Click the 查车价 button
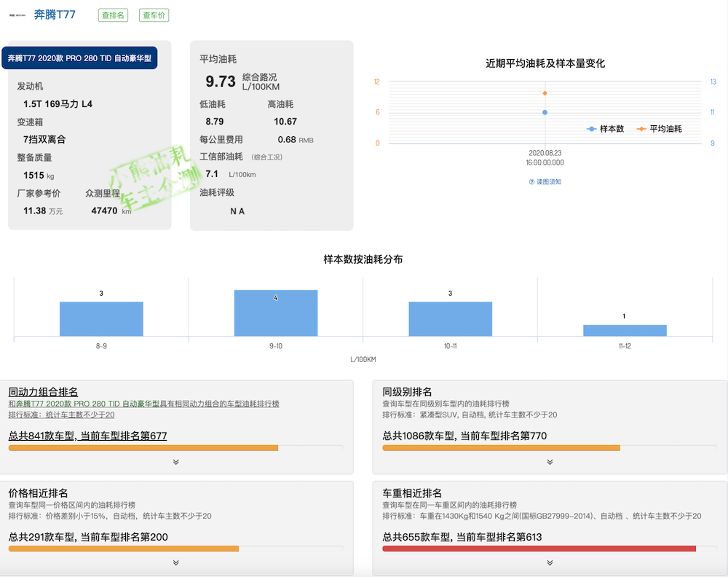This screenshot has width=728, height=577. [x=154, y=15]
